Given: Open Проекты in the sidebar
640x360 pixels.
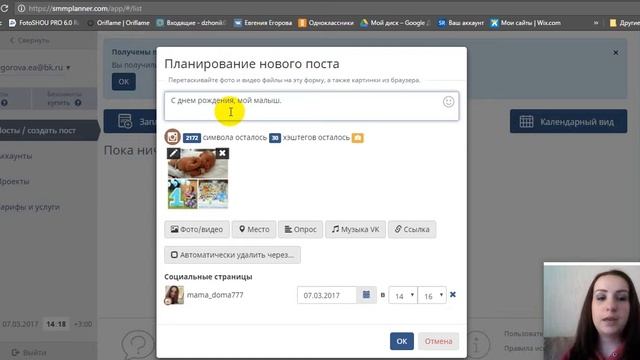Looking at the screenshot, I should [x=15, y=181].
